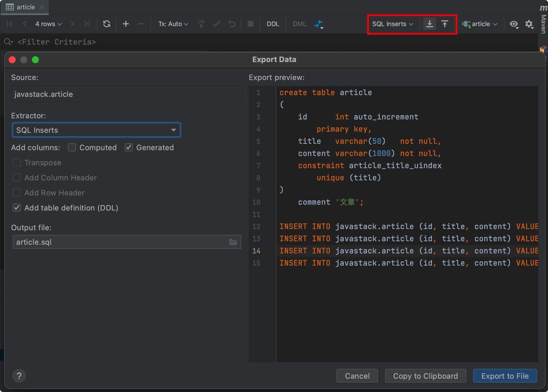Image resolution: width=548 pixels, height=392 pixels.
Task: Click the create table article line
Action: tap(326, 92)
